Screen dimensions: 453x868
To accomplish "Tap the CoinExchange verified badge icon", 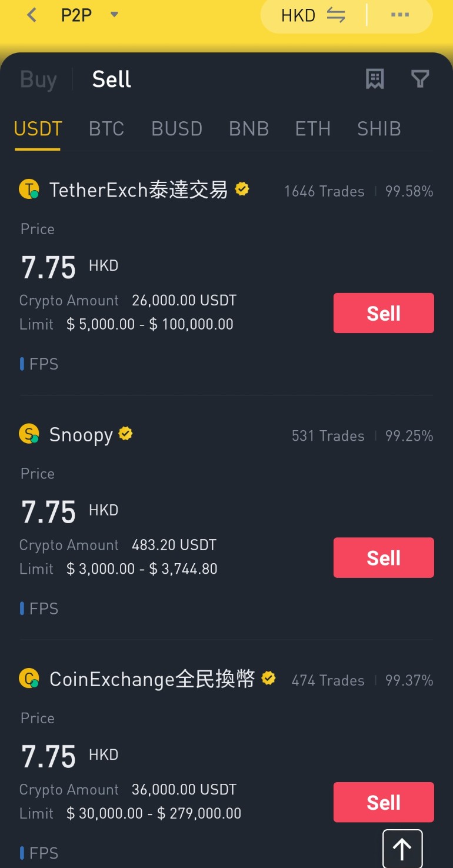I will 268,678.
